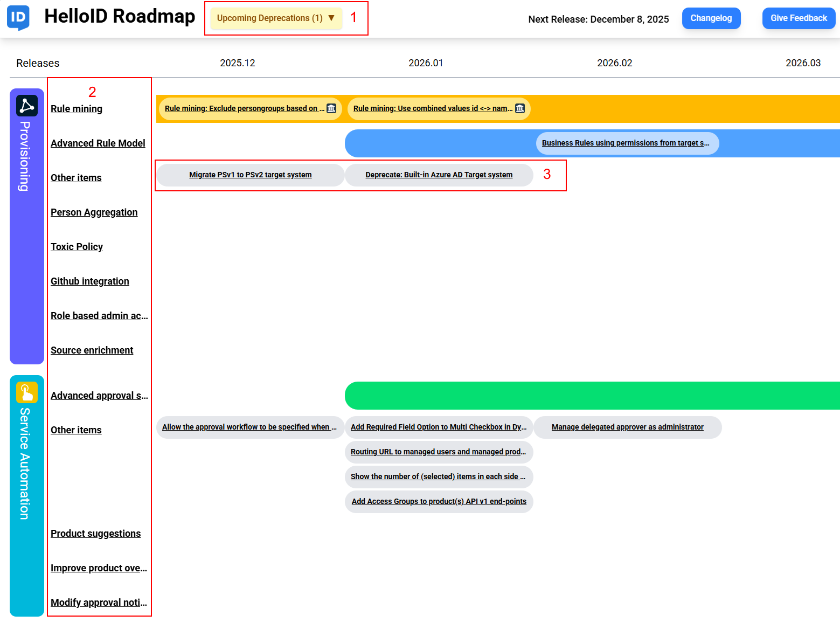The width and height of the screenshot is (840, 622).
Task: Open the Person Aggregation item
Action: (x=94, y=212)
